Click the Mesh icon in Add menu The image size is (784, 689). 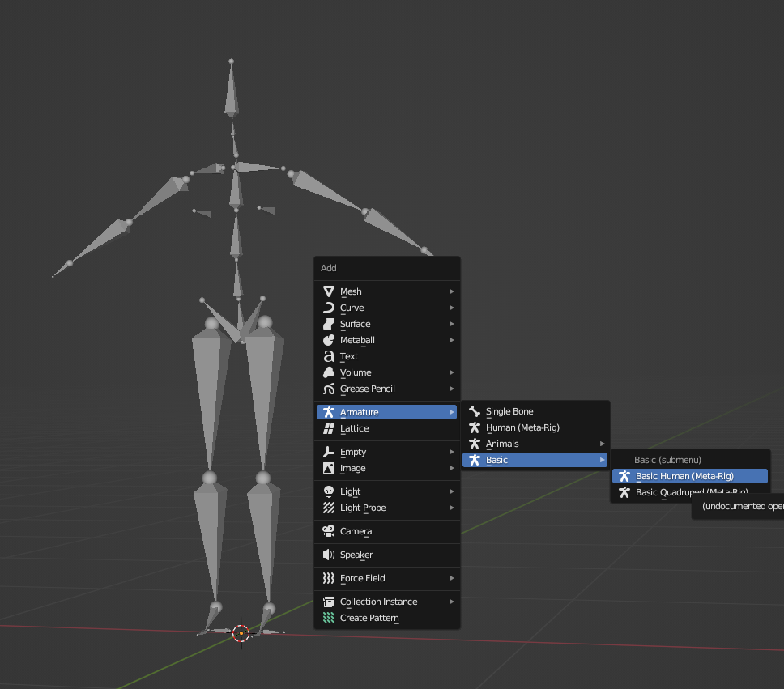click(329, 291)
